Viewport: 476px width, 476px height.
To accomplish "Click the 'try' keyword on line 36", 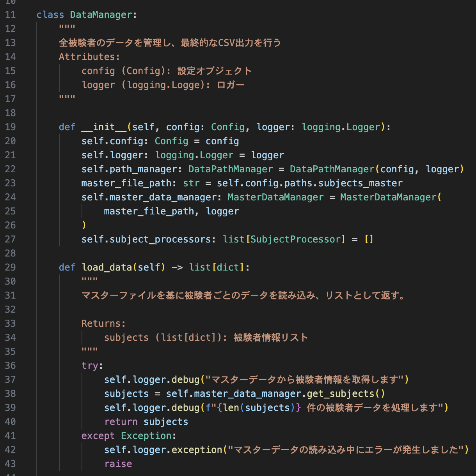I will click(x=90, y=366).
